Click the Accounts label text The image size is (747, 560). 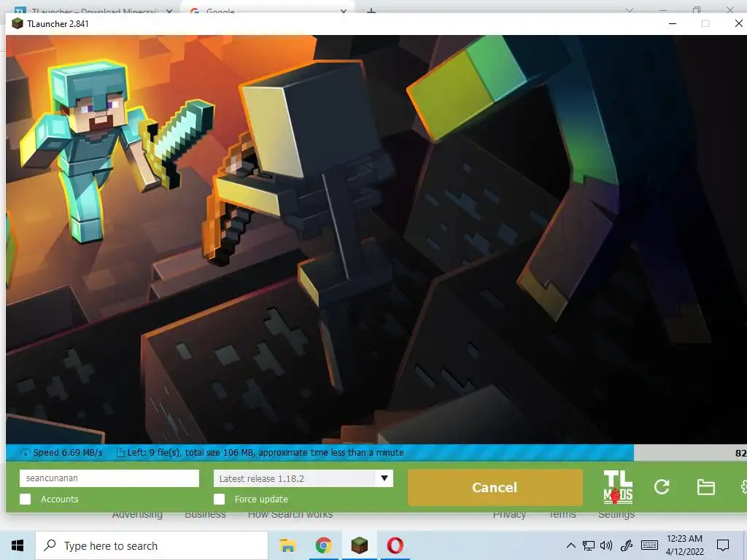(x=60, y=499)
